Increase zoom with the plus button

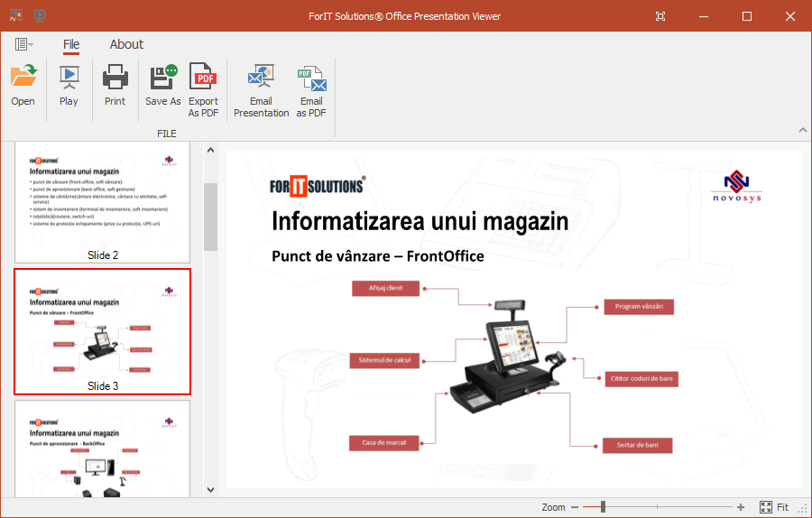point(741,507)
